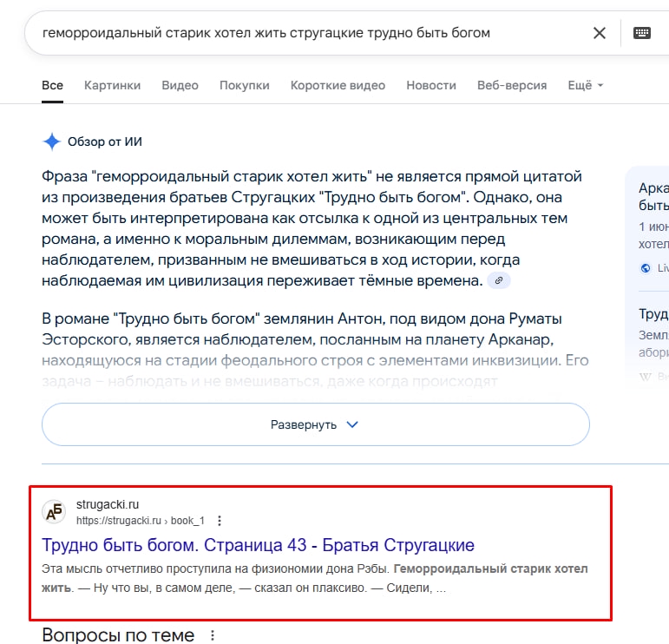Click the source link chip icon

coord(498,280)
